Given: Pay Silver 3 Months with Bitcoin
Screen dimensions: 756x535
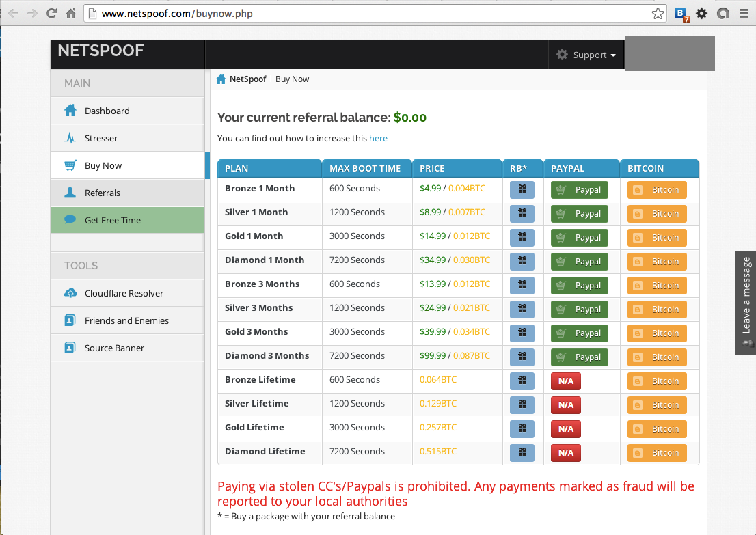Looking at the screenshot, I should [657, 309].
